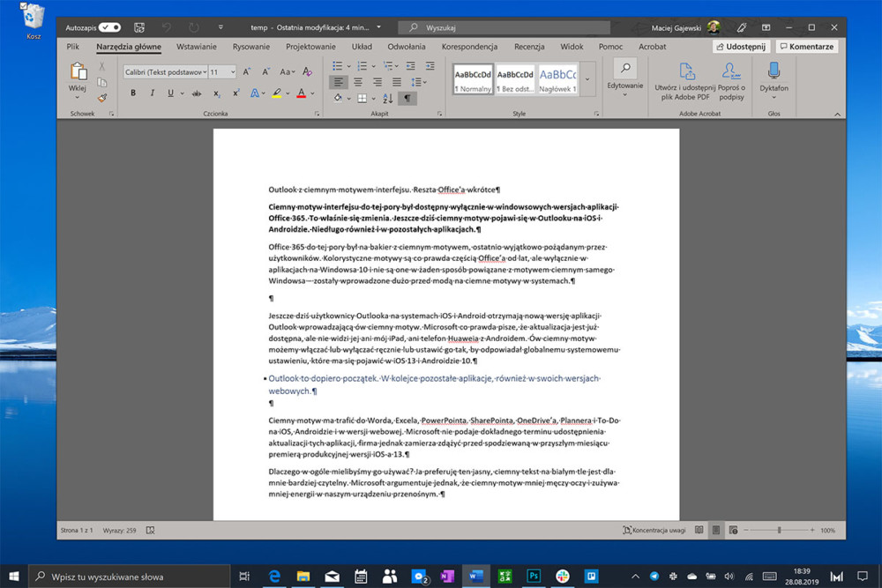Open the Customize Quick Access Toolbar dropdown
Image resolution: width=882 pixels, height=588 pixels.
point(220,27)
